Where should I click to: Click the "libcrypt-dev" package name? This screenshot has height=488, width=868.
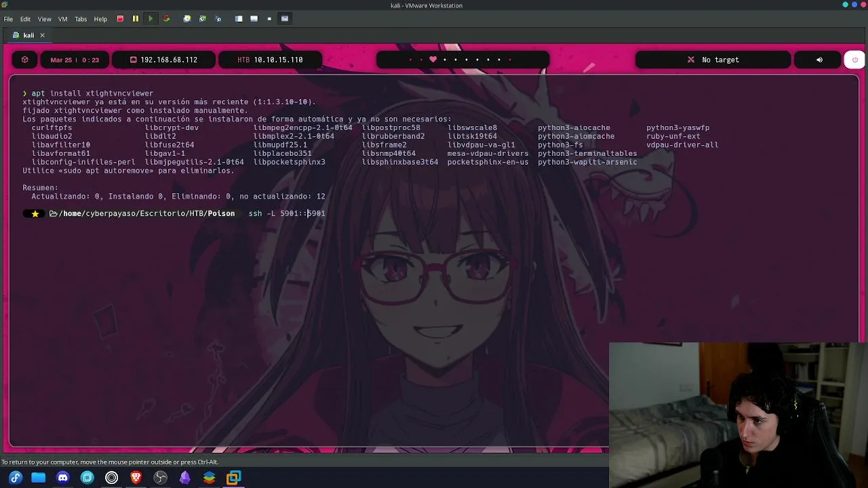[172, 127]
